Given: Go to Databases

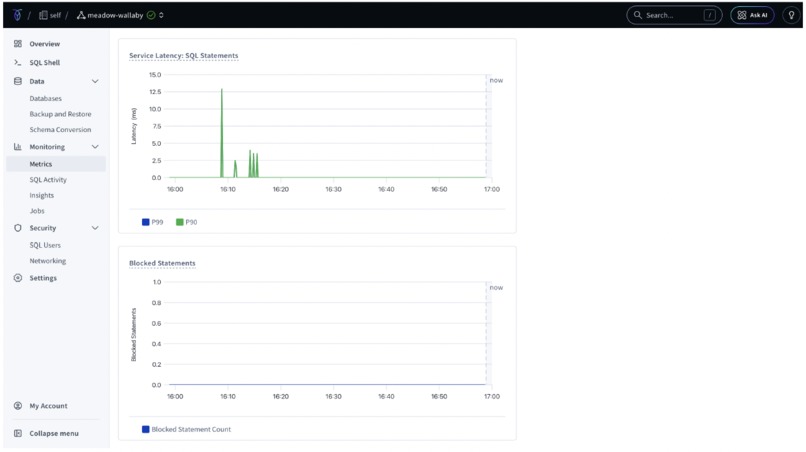Looking at the screenshot, I should [x=45, y=98].
